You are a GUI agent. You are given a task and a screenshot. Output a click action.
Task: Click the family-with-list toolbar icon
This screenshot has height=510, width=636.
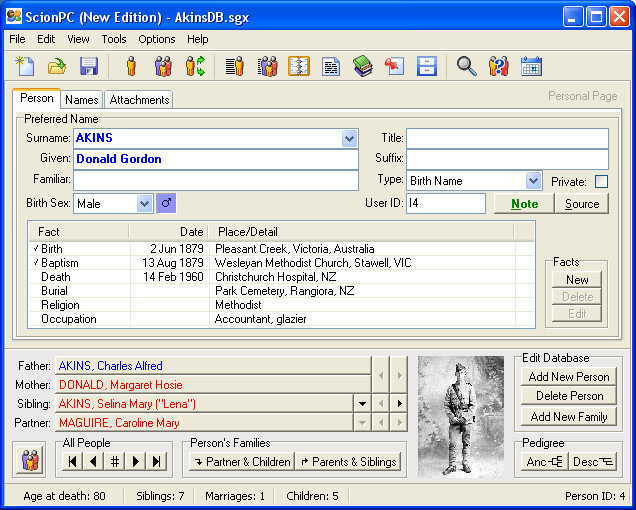point(267,66)
